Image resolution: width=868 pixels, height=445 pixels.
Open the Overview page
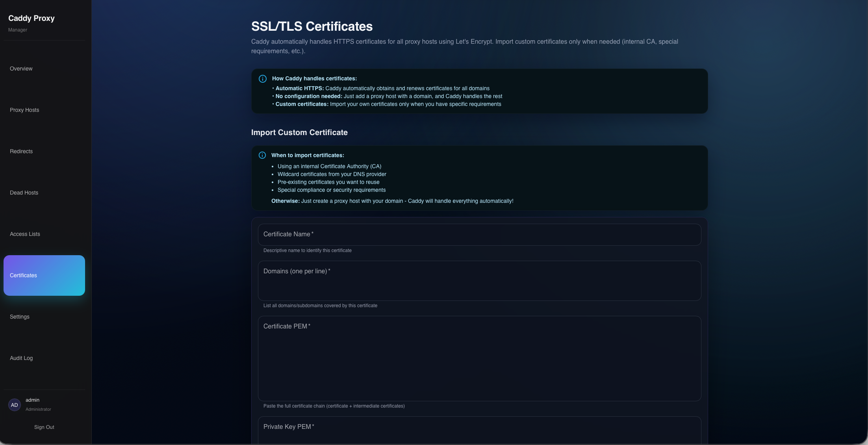click(x=21, y=69)
